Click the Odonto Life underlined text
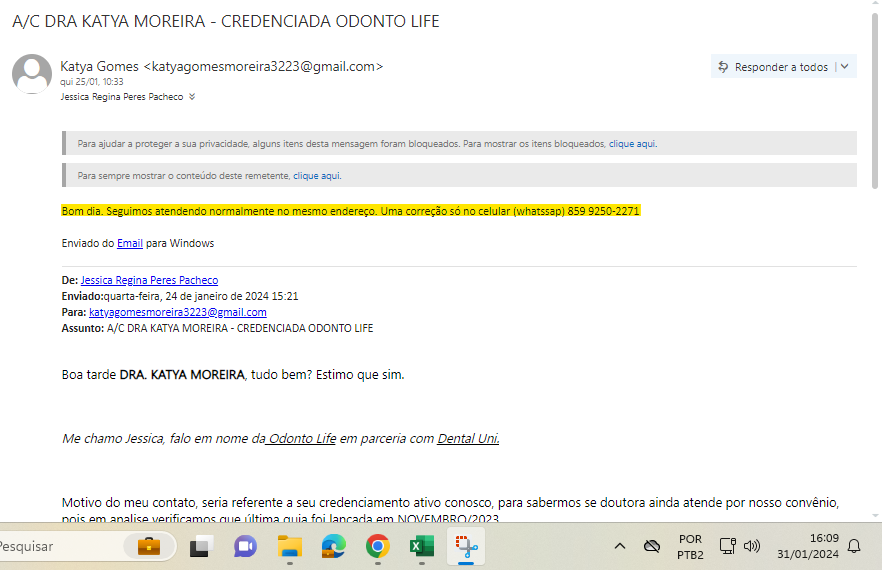The width and height of the screenshot is (882, 570). 301,438
